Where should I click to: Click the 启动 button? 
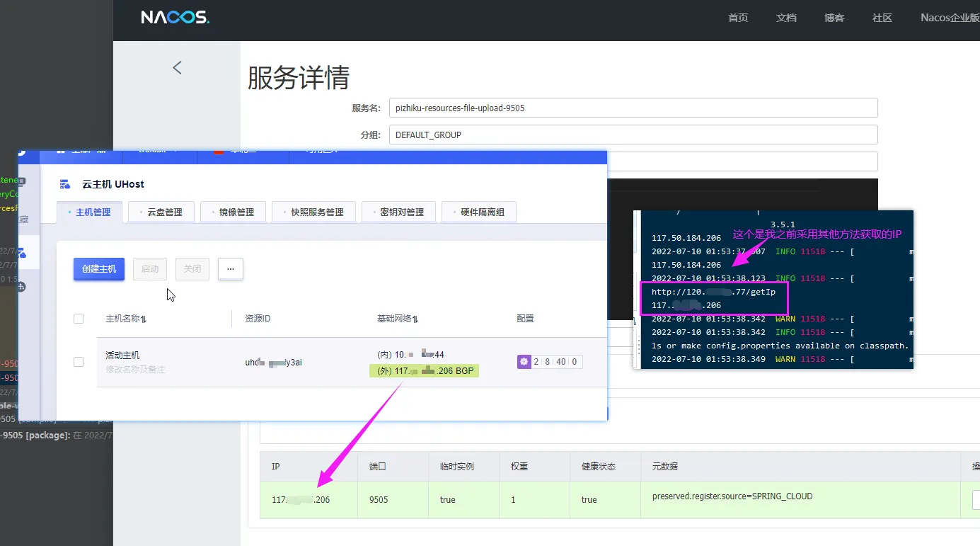point(150,269)
